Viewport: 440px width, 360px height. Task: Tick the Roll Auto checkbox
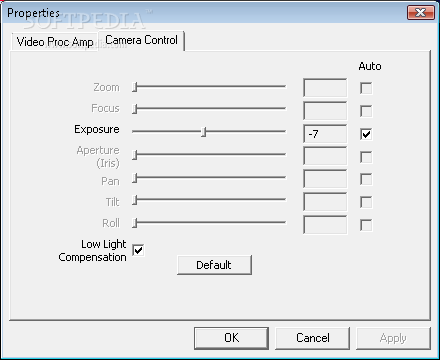[x=366, y=225]
